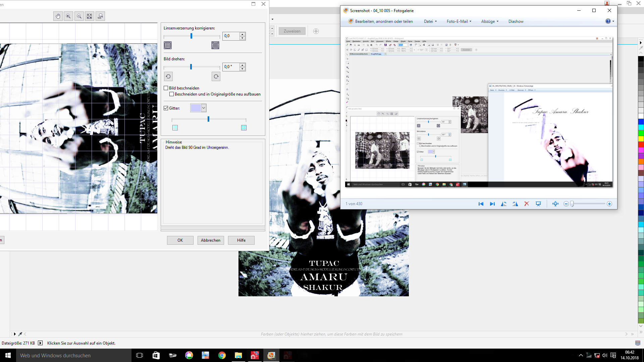Open Task View on taskbar
This screenshot has width=644, height=362.
point(140,355)
